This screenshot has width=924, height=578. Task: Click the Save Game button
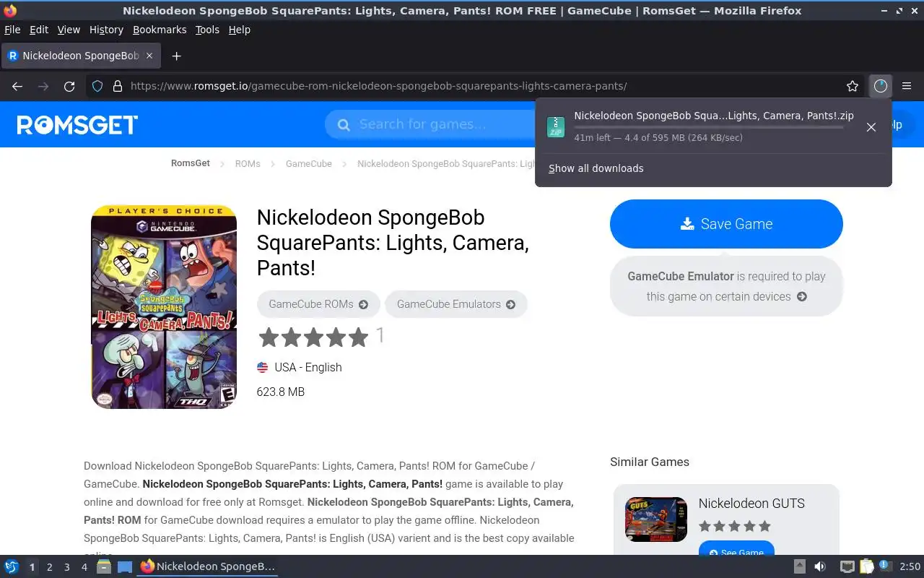click(726, 224)
